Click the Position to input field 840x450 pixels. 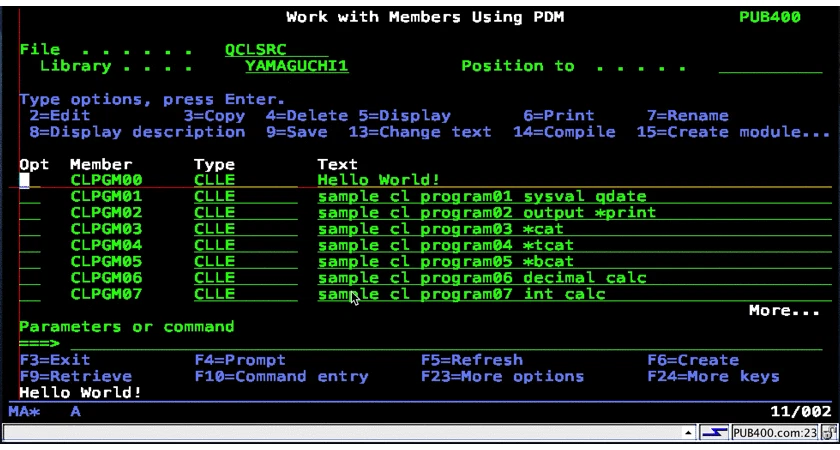(x=770, y=66)
